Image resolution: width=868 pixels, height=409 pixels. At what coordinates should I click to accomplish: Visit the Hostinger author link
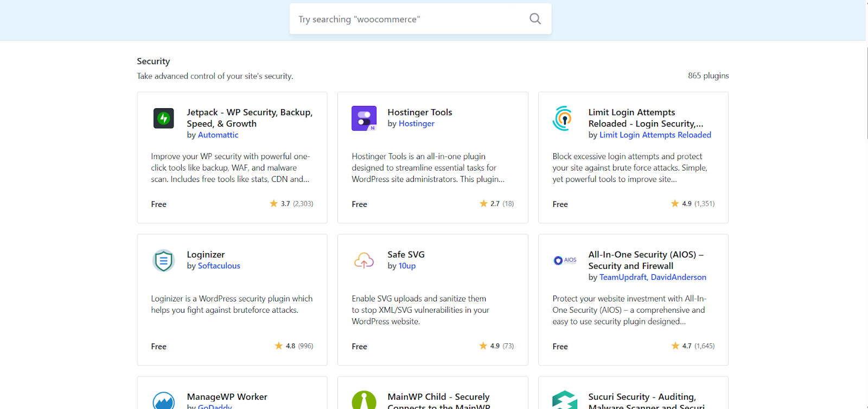tap(417, 124)
